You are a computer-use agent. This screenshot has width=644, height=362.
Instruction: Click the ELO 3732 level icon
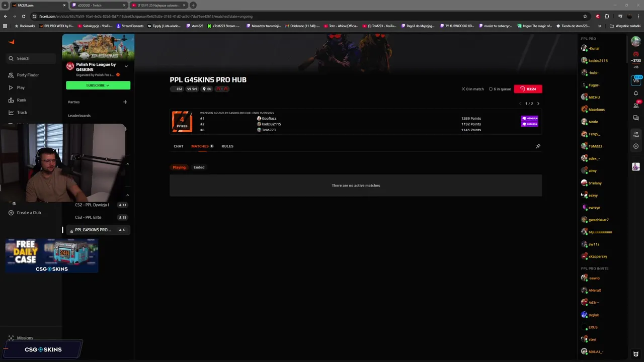[x=636, y=54]
